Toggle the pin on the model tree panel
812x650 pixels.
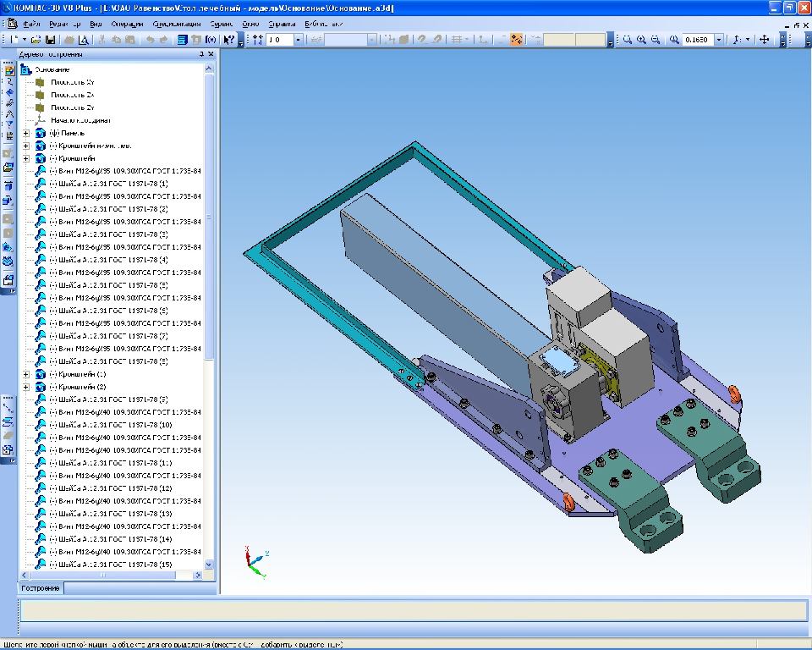pyautogui.click(x=201, y=54)
